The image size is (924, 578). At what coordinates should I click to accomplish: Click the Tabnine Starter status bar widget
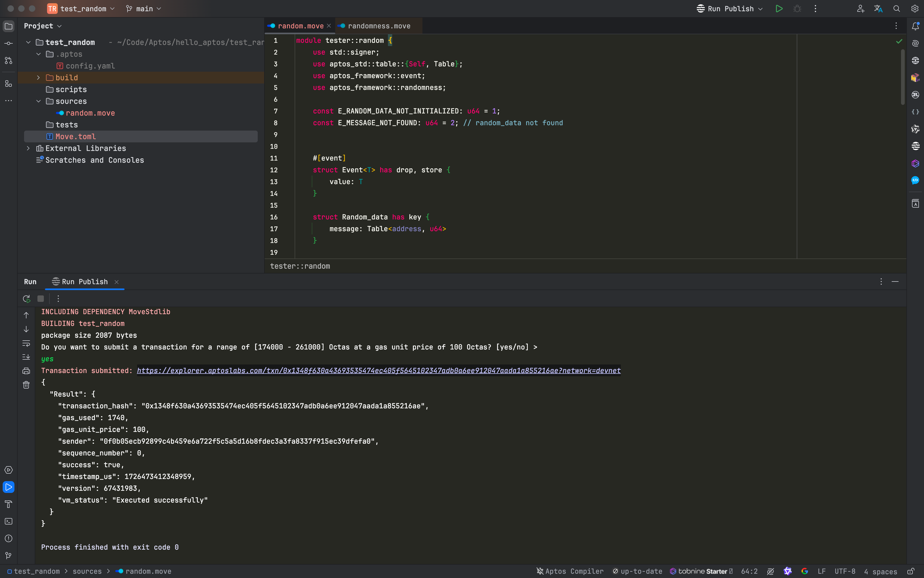point(701,572)
